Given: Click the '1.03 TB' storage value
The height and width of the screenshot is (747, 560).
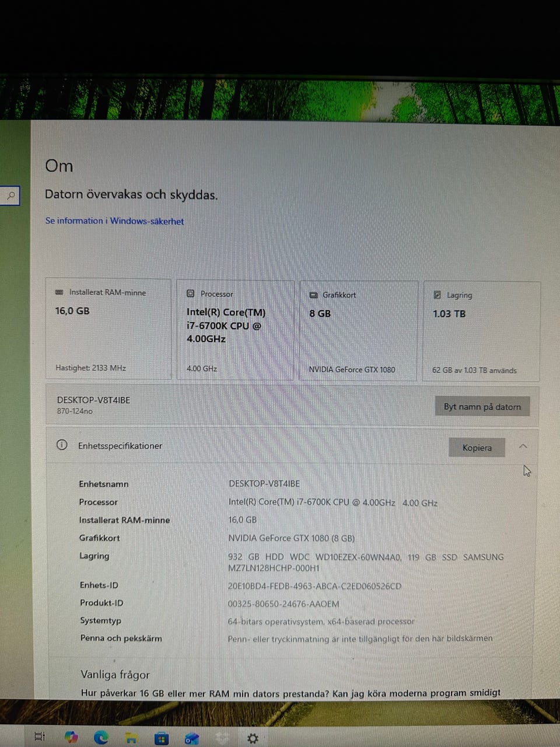Looking at the screenshot, I should click(x=449, y=313).
